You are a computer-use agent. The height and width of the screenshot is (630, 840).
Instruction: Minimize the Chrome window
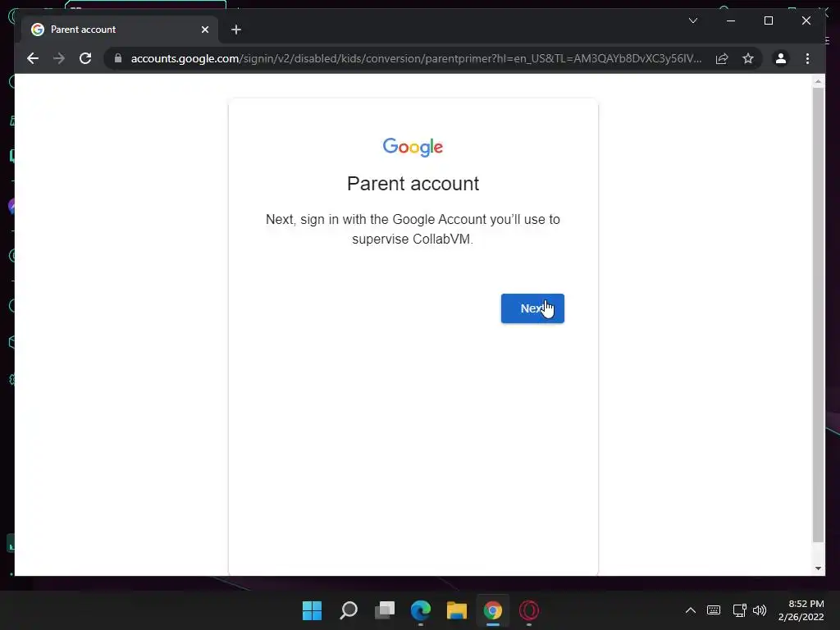coord(731,21)
